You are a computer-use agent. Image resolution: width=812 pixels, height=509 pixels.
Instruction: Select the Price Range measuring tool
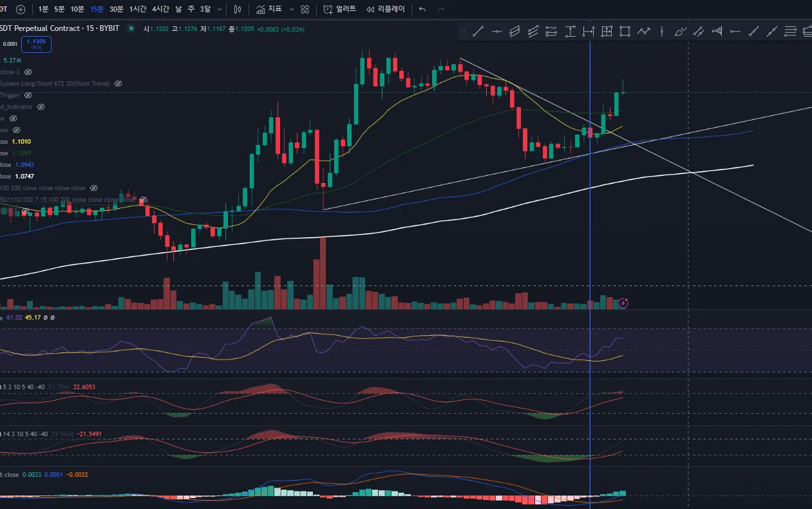570,31
